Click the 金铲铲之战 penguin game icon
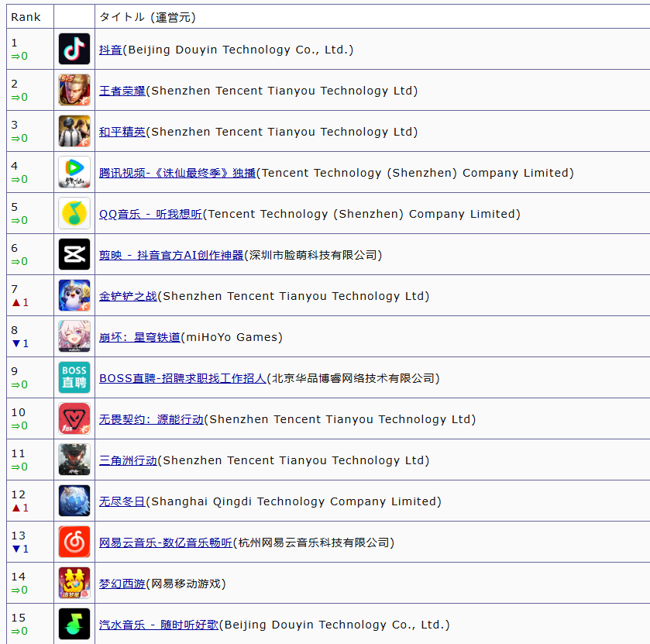Screen dimensions: 650x644 [74, 295]
